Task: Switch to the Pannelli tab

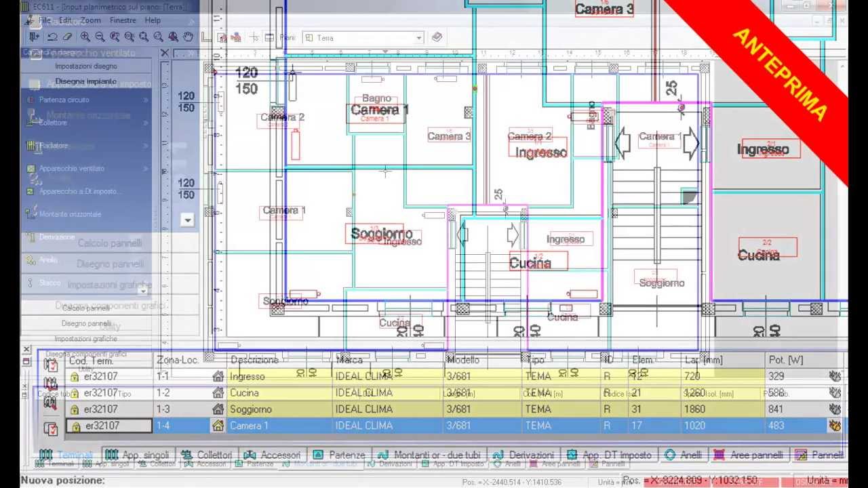Action: [x=819, y=455]
